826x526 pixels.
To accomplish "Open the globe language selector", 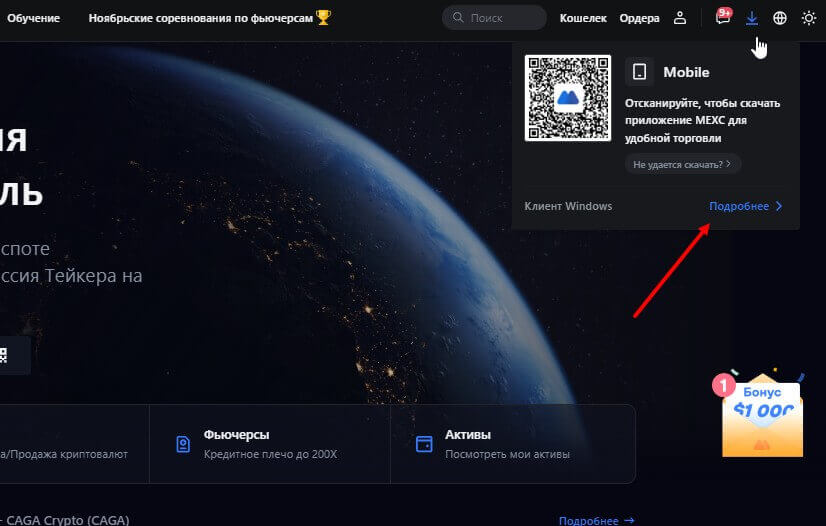I will tap(780, 18).
